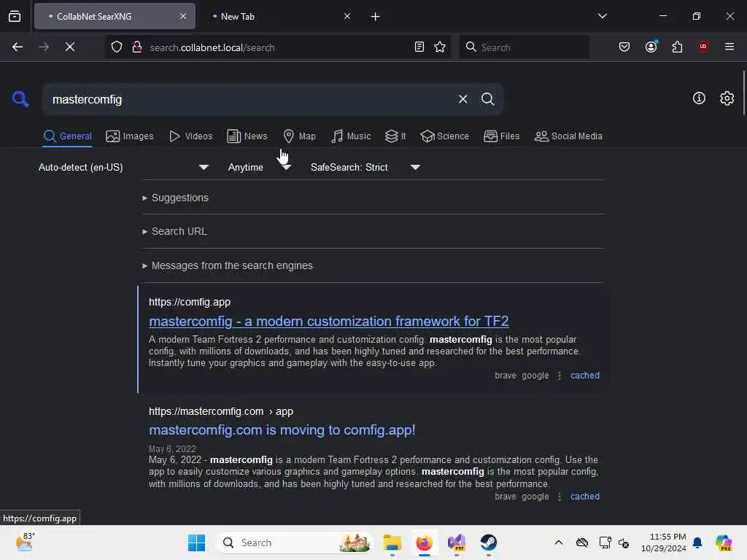The height and width of the screenshot is (560, 747).
Task: Open the Auto-detect language dropdown
Action: [x=123, y=167]
